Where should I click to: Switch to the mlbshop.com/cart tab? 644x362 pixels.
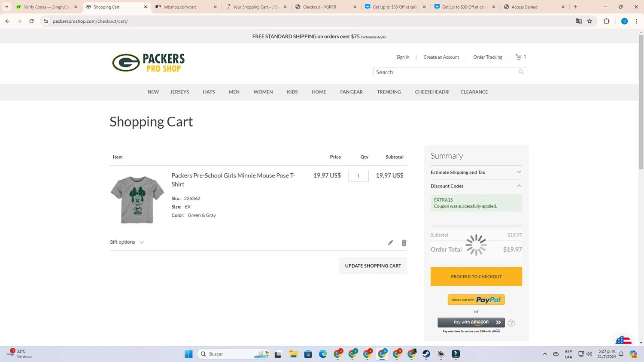[x=186, y=7]
